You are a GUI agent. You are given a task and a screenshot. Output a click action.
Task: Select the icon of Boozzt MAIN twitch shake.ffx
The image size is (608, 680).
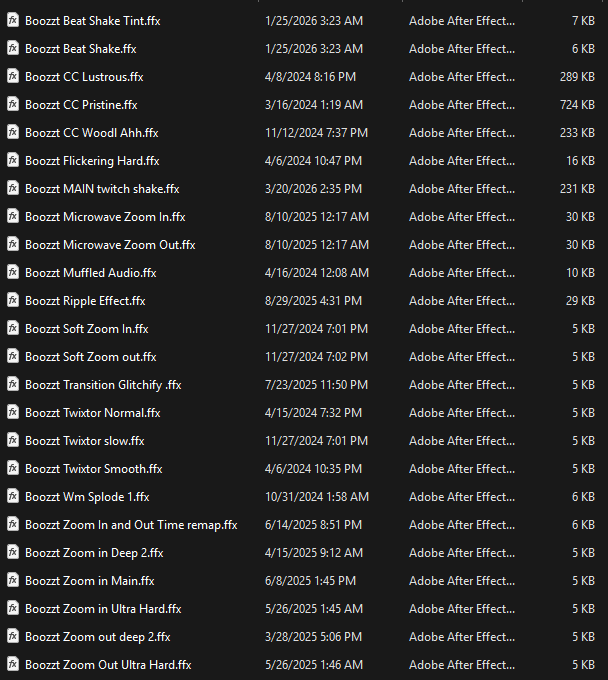pyautogui.click(x=13, y=188)
